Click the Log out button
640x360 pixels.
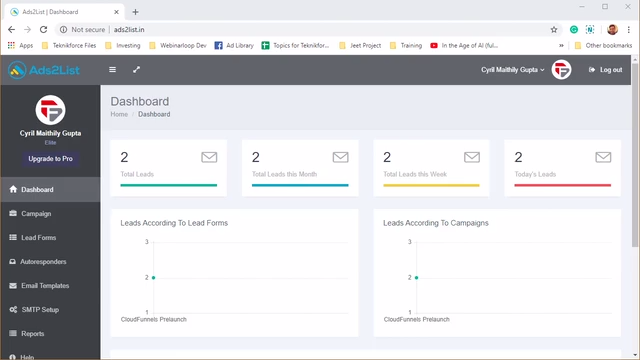[605, 70]
